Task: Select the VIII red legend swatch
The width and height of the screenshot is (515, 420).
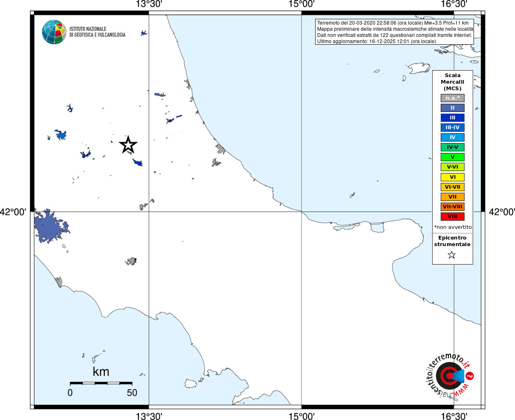Action: (453, 217)
